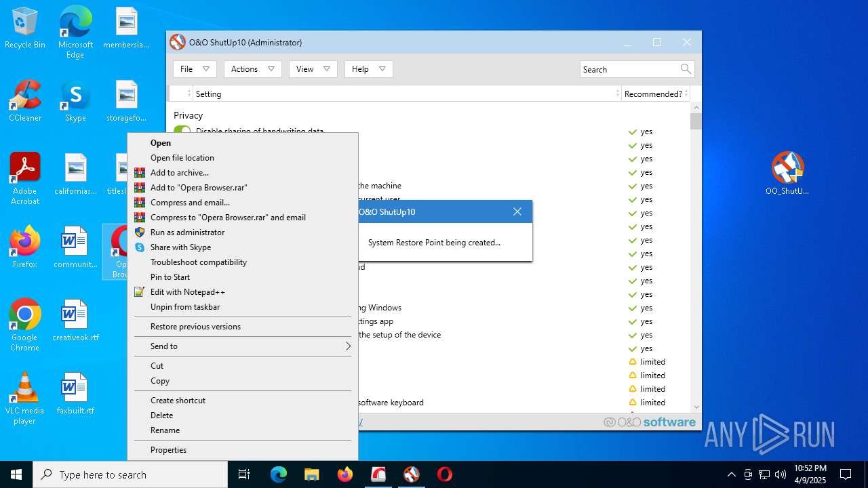The image size is (868, 488).
Task: Open File Explorer from taskbar
Action: (312, 474)
